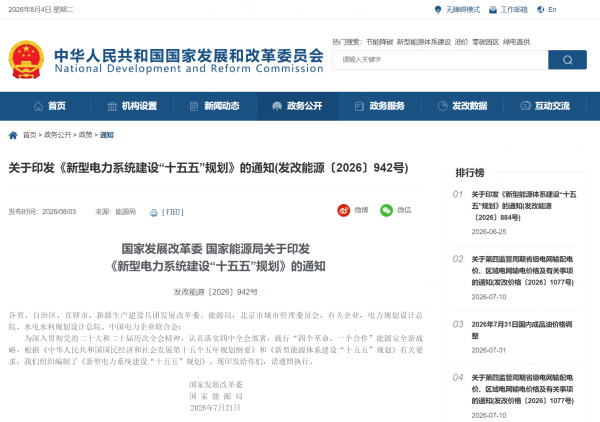
Task: Click hot search term 零碳园区
Action: [485, 42]
